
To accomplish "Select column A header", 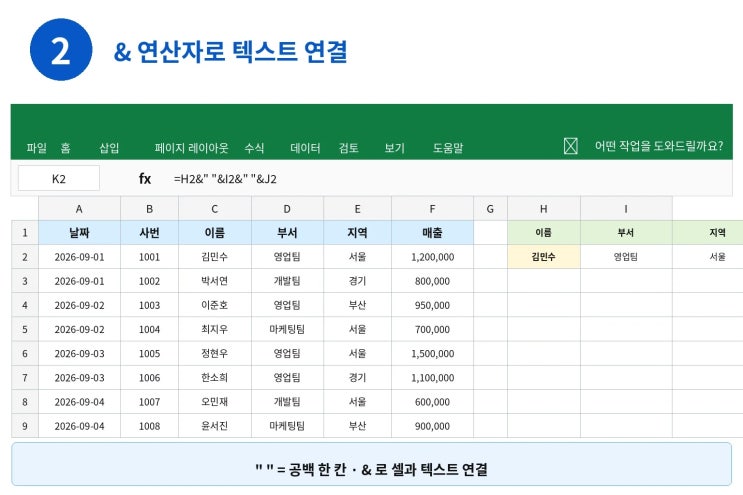I will pyautogui.click(x=79, y=209).
